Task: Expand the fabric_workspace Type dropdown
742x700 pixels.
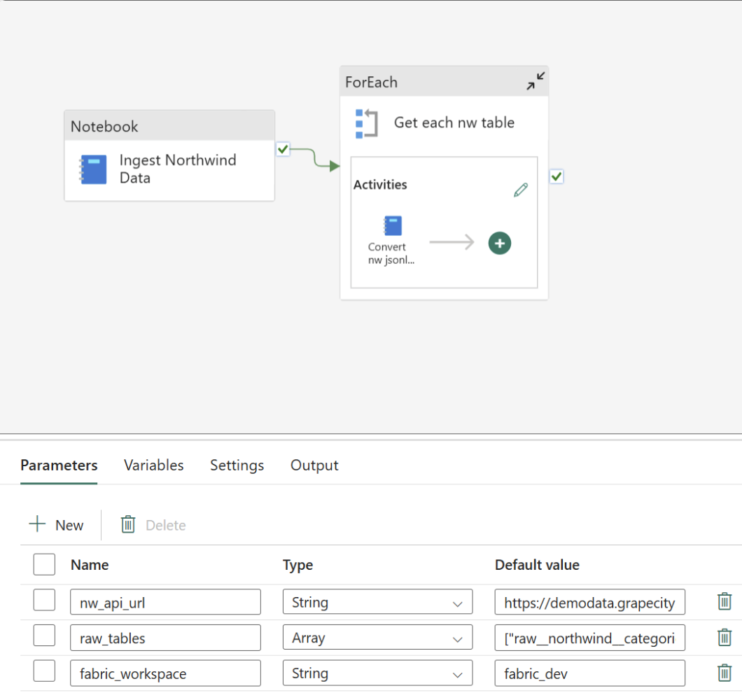Action: click(x=458, y=673)
